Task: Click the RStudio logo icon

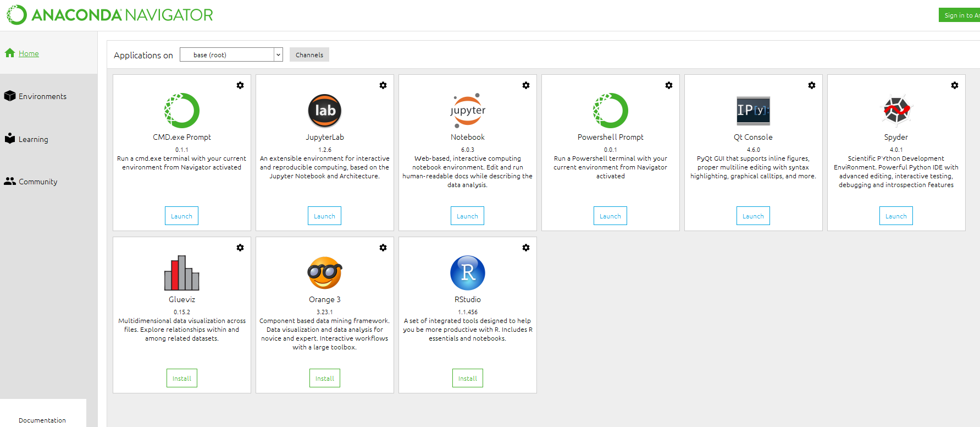Action: 467,273
